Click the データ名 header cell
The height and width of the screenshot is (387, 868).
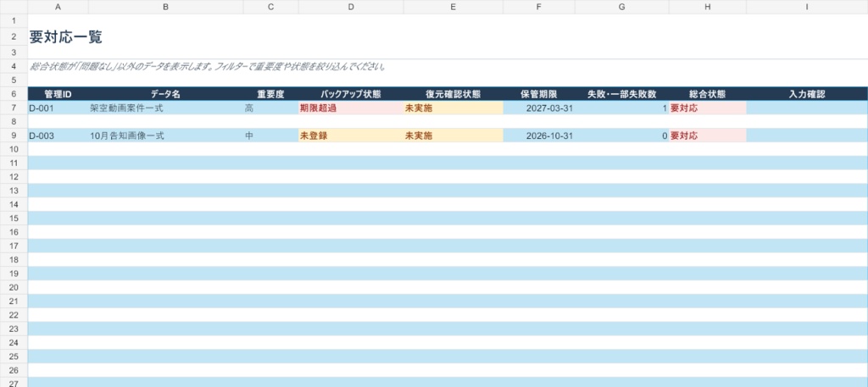[165, 94]
